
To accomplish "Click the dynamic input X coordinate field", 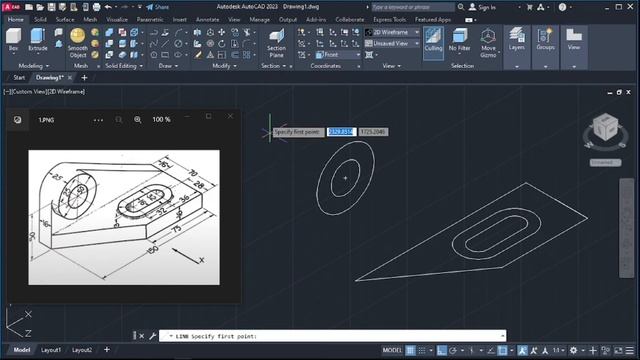I will (x=341, y=132).
